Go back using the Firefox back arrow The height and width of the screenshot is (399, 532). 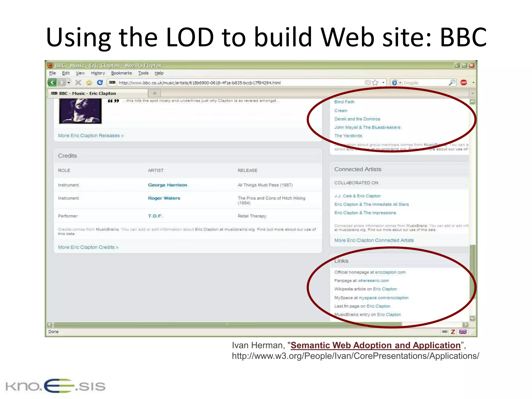pos(52,83)
